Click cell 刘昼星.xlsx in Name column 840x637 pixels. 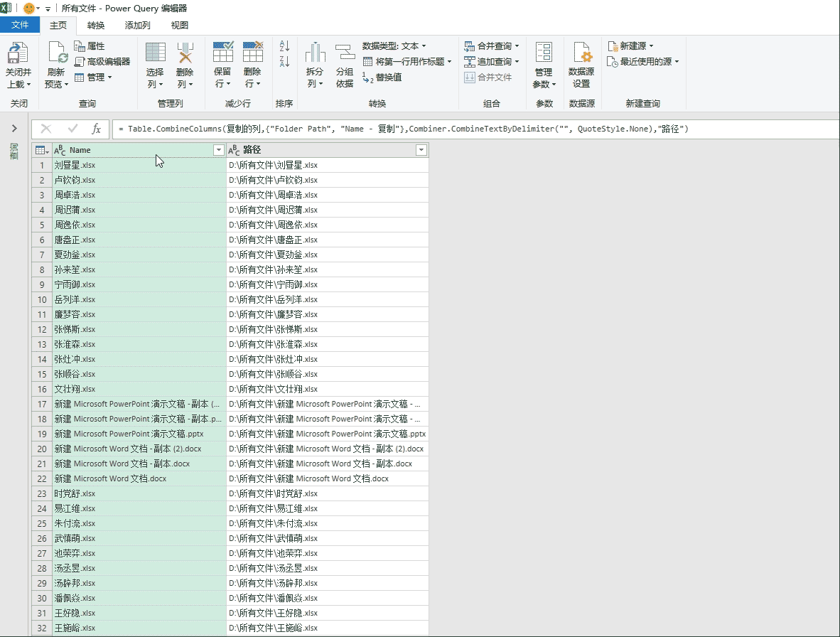click(x=139, y=165)
